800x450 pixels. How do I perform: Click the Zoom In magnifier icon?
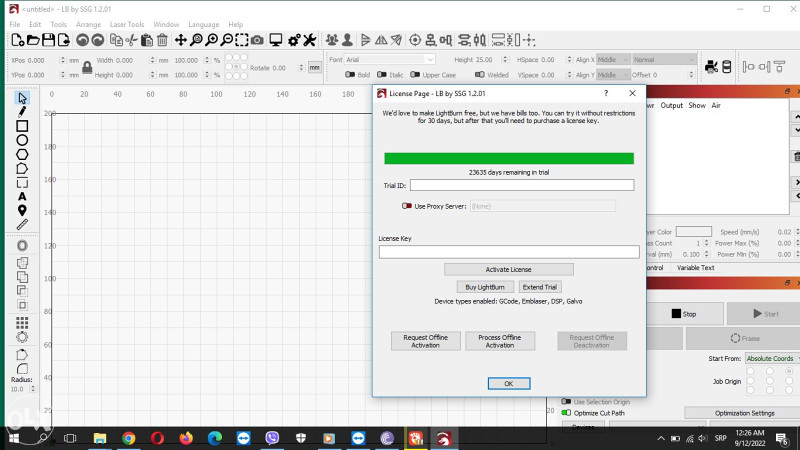(211, 40)
